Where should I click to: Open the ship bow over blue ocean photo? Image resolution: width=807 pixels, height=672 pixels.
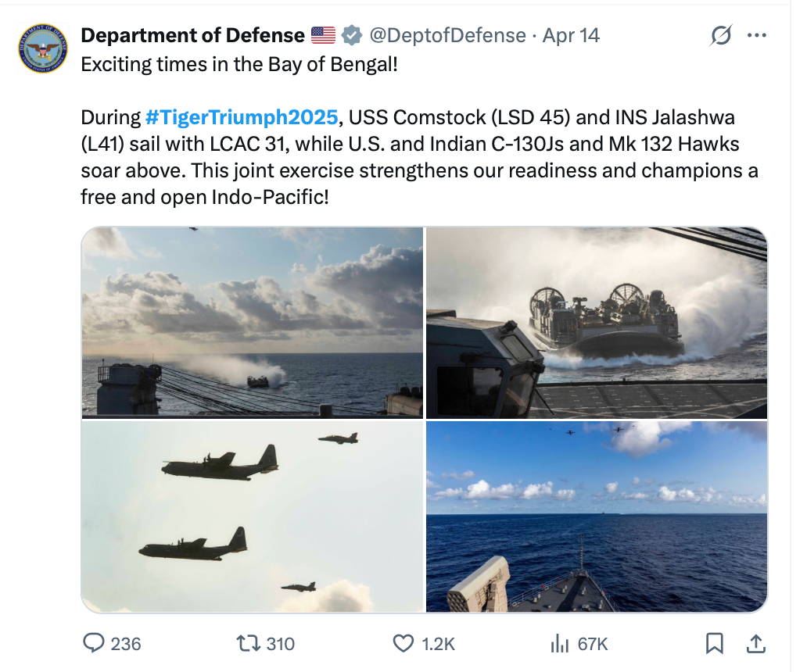tap(597, 517)
